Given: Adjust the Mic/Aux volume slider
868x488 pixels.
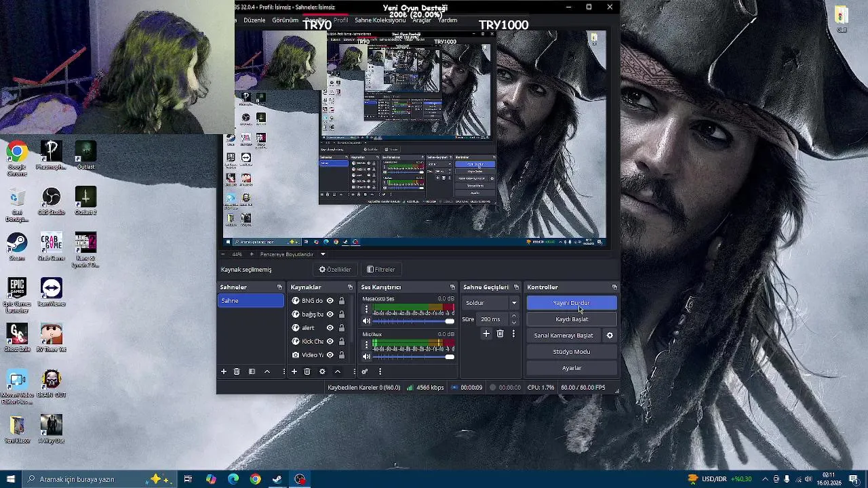Looking at the screenshot, I should (x=414, y=357).
